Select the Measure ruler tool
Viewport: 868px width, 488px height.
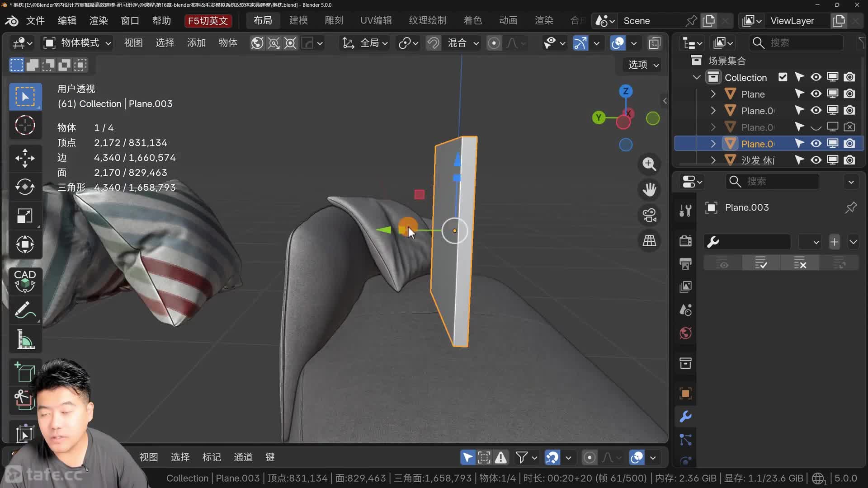tap(25, 339)
